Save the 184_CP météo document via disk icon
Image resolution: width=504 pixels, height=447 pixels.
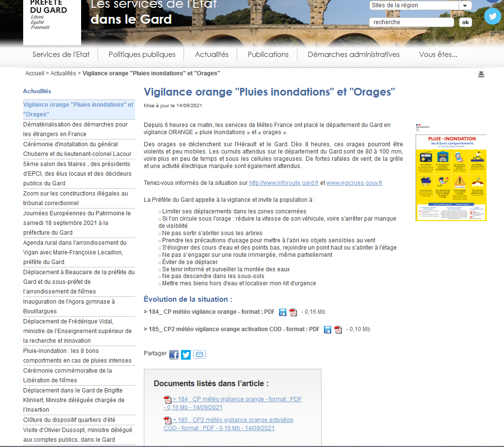[x=282, y=312]
